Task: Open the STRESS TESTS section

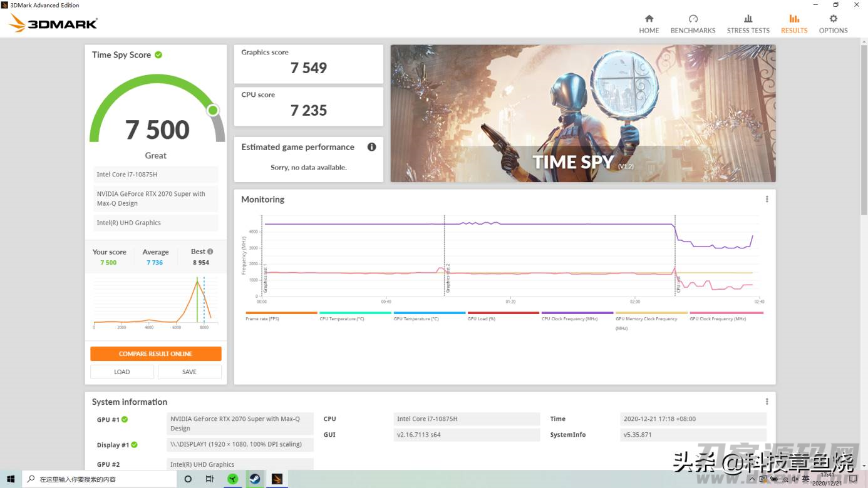Action: pyautogui.click(x=748, y=24)
